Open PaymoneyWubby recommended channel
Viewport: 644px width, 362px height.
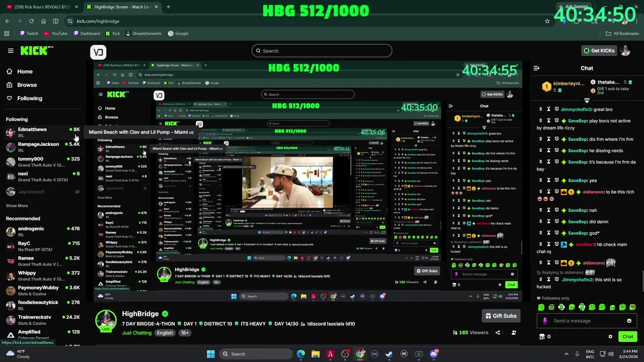42,291
